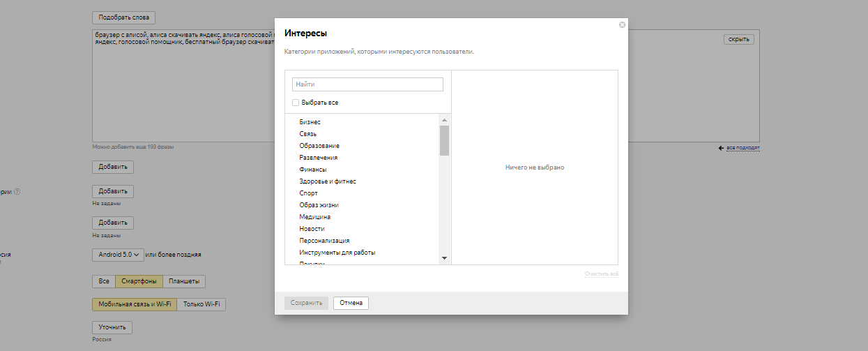
Task: Select the Спорт category
Action: click(308, 193)
